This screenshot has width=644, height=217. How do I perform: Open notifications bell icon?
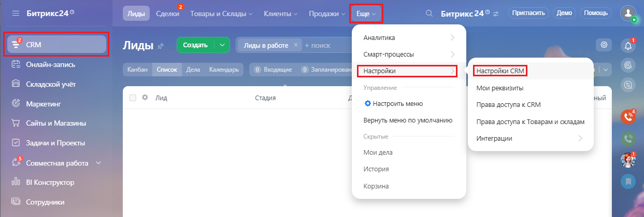tap(628, 46)
